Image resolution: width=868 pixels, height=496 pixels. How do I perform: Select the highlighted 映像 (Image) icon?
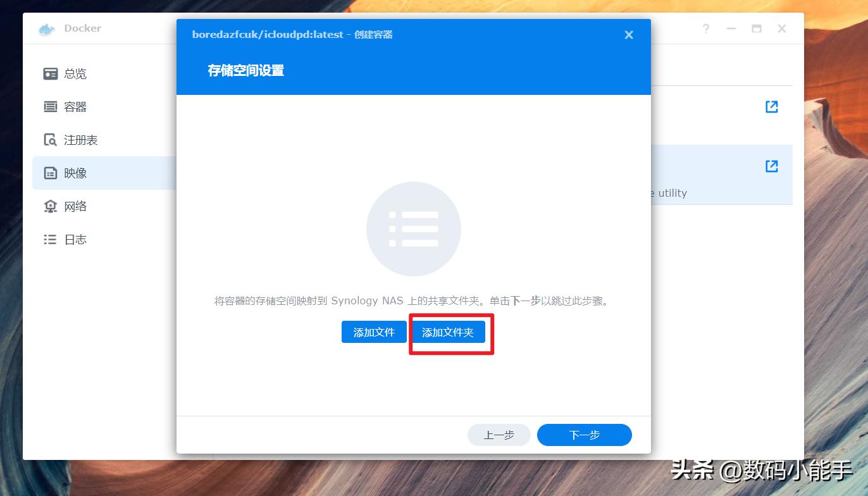[51, 173]
